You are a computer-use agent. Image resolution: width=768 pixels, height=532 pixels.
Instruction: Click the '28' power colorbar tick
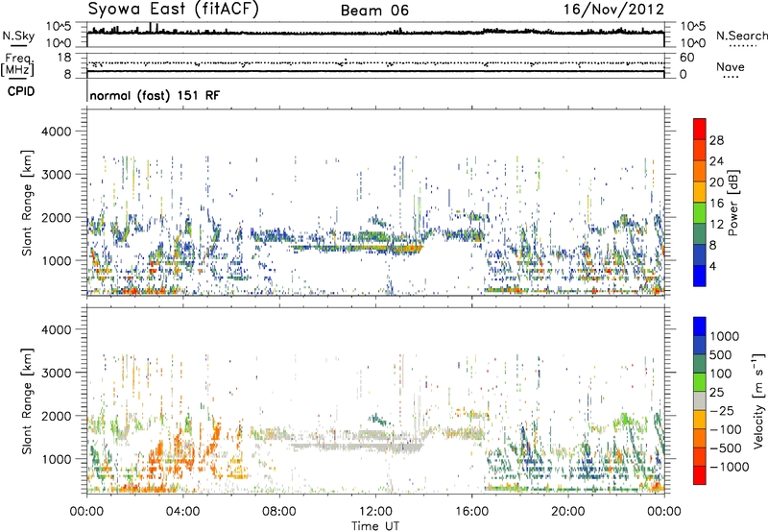pos(716,140)
